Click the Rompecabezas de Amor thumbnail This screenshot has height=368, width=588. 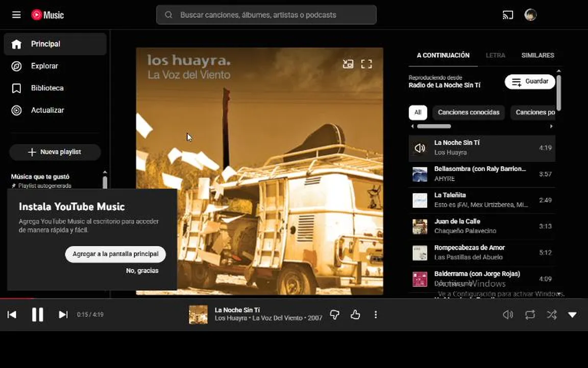tap(420, 253)
